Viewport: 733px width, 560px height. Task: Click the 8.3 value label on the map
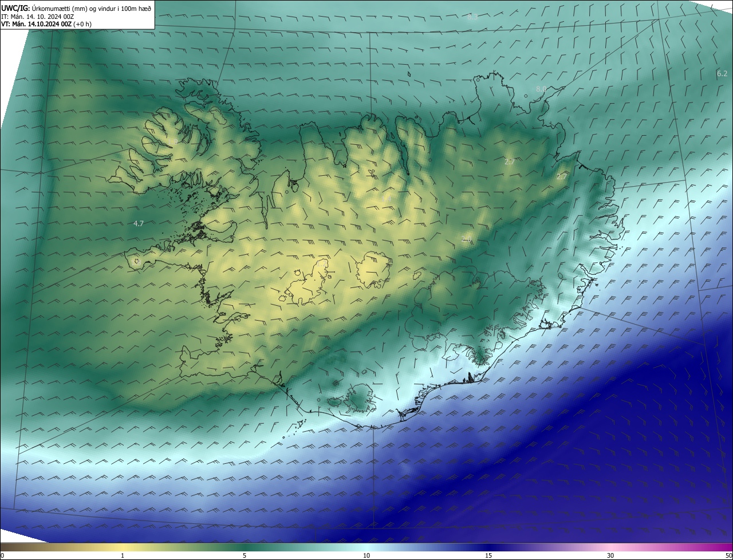point(472,17)
